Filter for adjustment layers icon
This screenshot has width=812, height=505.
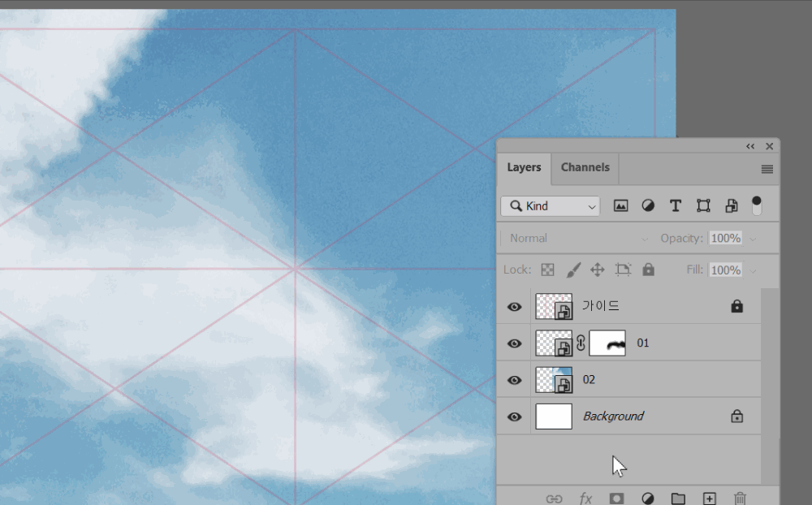click(x=648, y=206)
